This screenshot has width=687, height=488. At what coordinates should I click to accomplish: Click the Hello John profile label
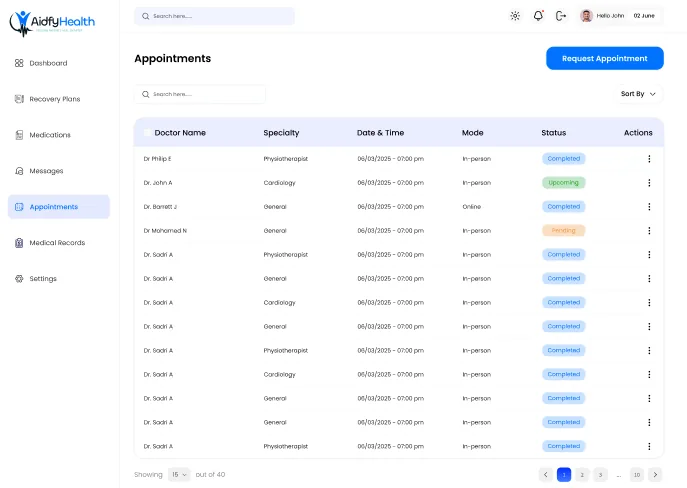coord(610,16)
